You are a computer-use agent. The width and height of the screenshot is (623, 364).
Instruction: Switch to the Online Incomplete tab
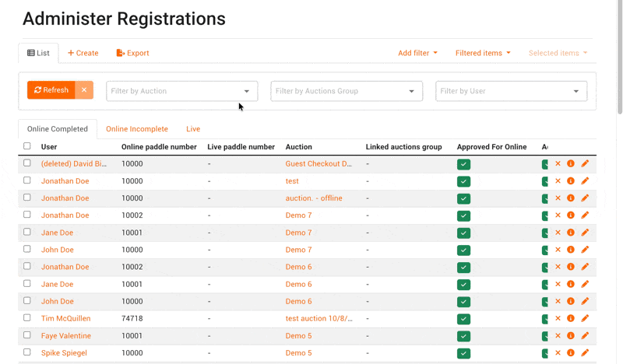click(x=137, y=129)
